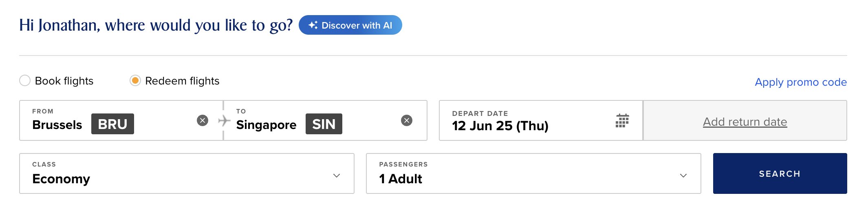
Task: Open the 1 Adult passengers selector
Action: click(x=533, y=173)
